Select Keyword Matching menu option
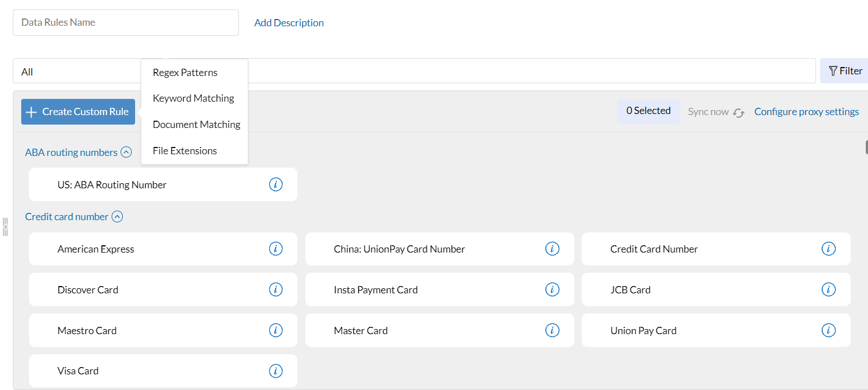The height and width of the screenshot is (390, 868). 193,98
